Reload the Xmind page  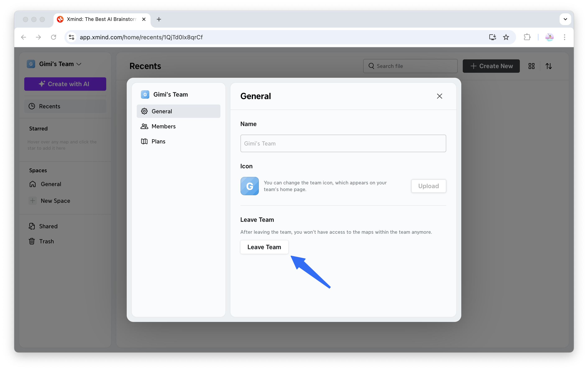pos(54,37)
